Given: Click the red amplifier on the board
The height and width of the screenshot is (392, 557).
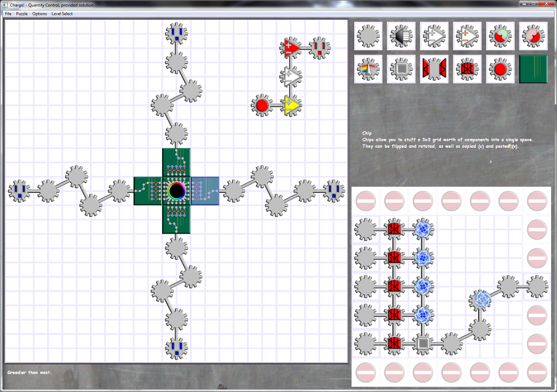Looking at the screenshot, I should [290, 48].
